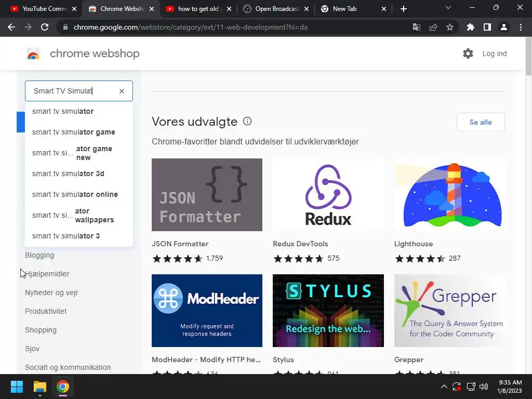532x399 pixels.
Task: Click the Se alle button
Action: [481, 122]
